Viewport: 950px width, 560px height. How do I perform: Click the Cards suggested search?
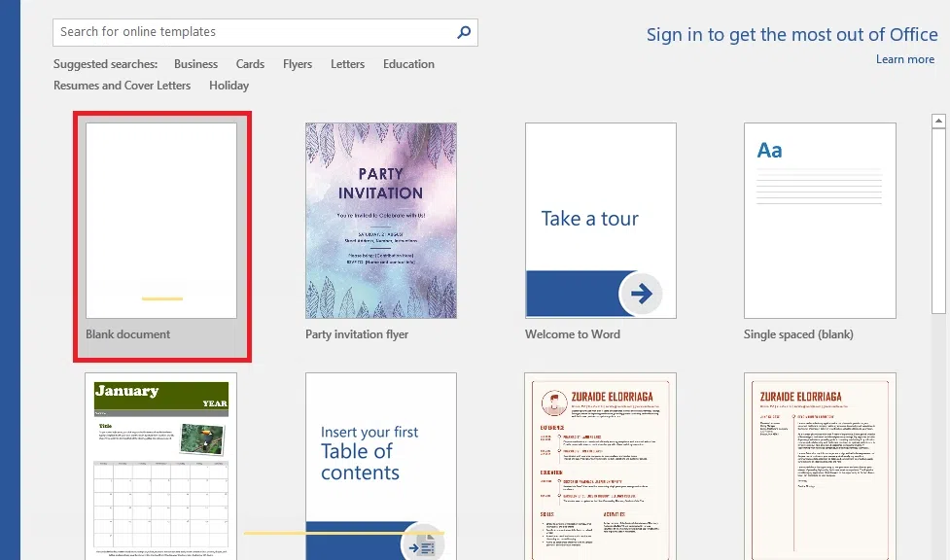tap(250, 64)
